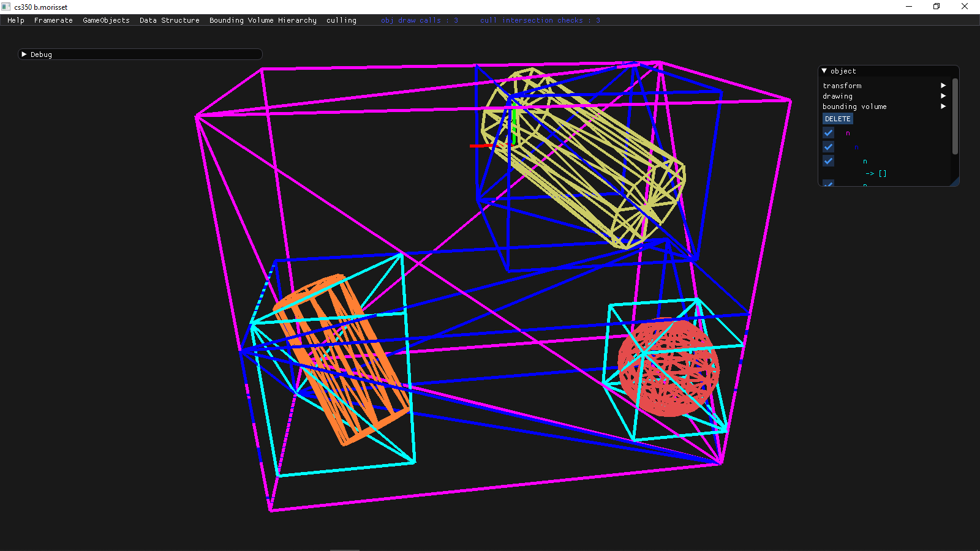Click the application icon in title bar
The image size is (980, 551).
click(x=7, y=7)
